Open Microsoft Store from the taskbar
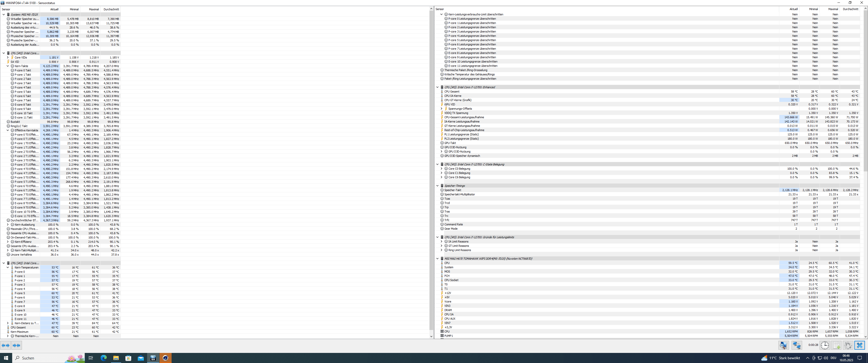 tap(128, 358)
